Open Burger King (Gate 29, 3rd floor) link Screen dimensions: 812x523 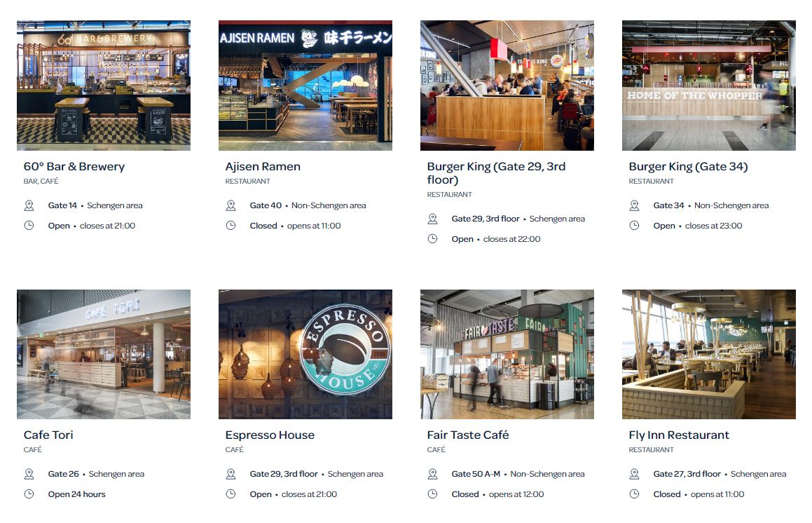(496, 173)
